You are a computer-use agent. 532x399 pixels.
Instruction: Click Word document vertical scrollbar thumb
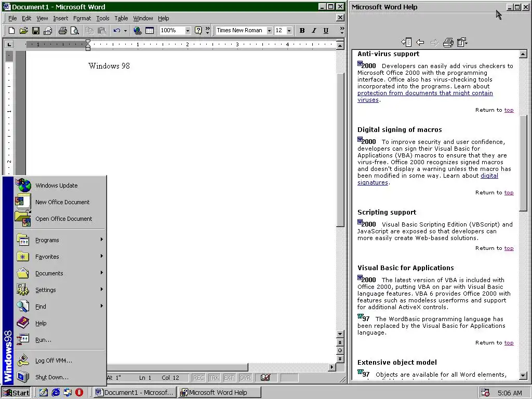pyautogui.click(x=340, y=150)
